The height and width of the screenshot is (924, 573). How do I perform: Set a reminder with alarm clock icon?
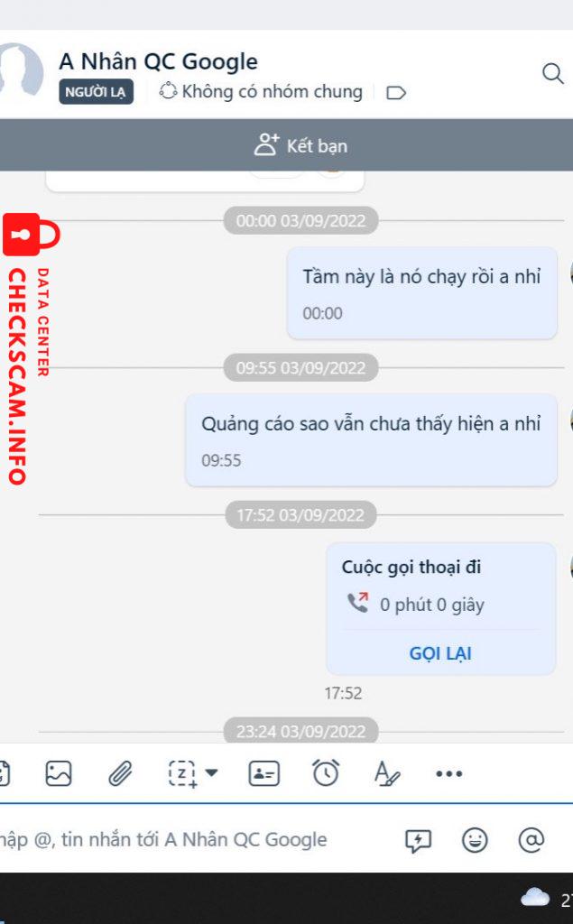(x=326, y=772)
